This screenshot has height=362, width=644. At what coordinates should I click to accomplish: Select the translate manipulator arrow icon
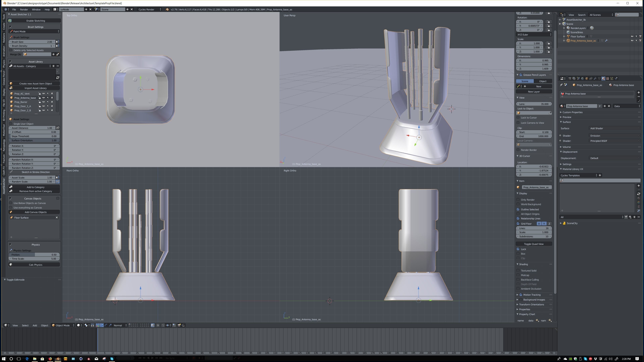pyautogui.click(x=102, y=325)
